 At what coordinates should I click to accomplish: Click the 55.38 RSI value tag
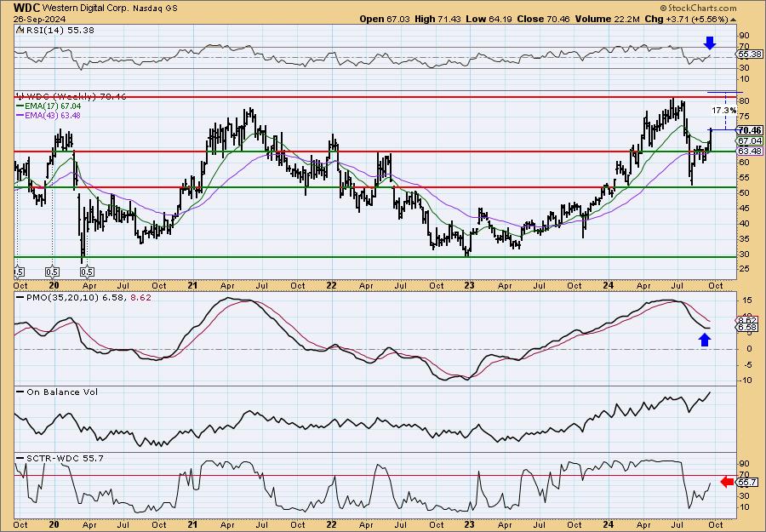point(749,54)
